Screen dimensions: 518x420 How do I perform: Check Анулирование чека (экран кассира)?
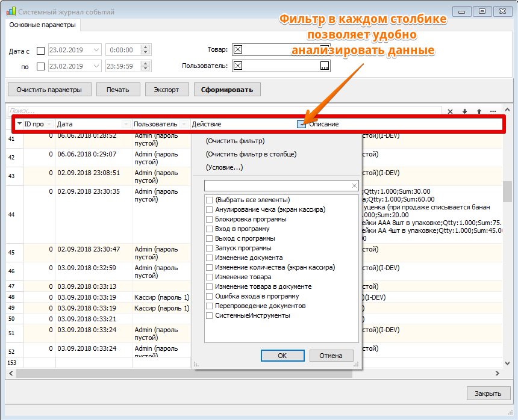coord(209,210)
